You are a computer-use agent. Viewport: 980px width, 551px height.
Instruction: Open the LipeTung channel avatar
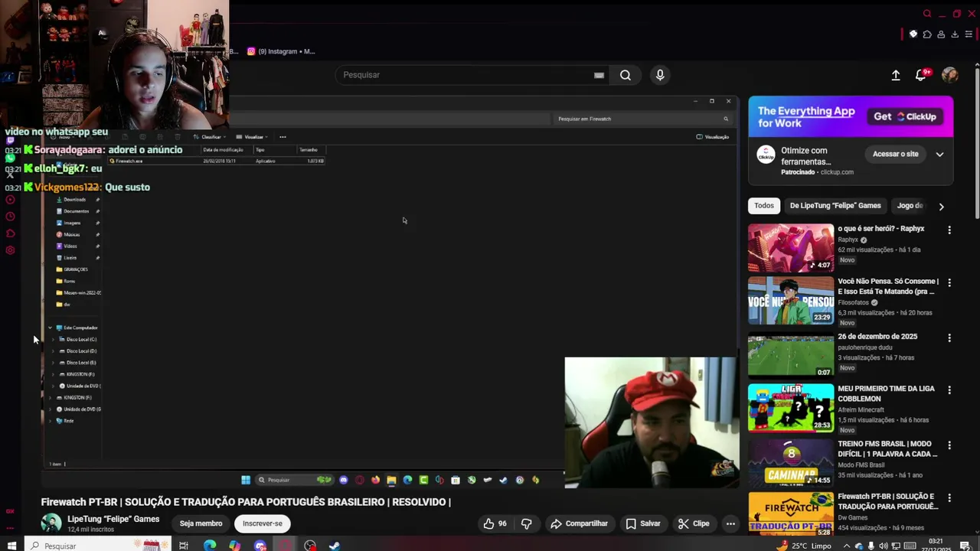tap(51, 523)
